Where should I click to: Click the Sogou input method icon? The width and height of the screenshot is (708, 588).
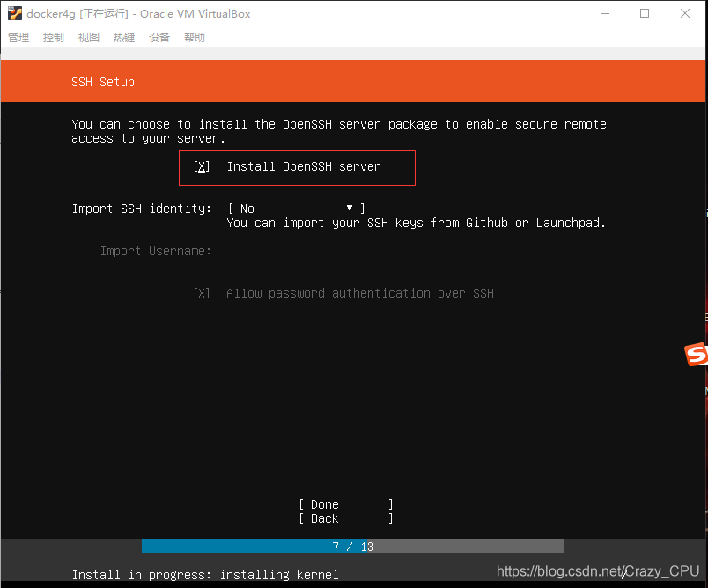click(696, 354)
